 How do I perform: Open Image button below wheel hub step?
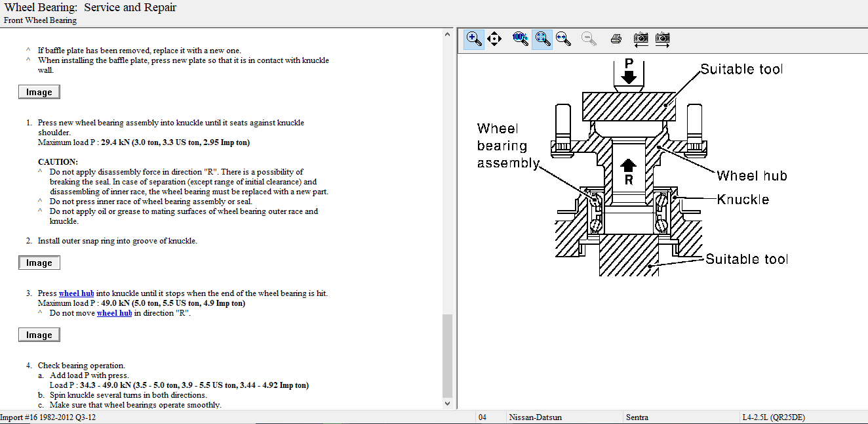point(39,335)
